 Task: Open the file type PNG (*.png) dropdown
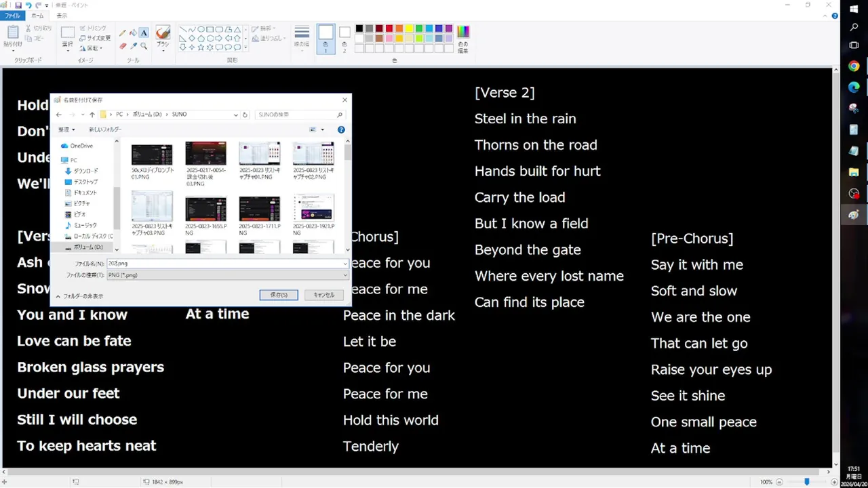pyautogui.click(x=228, y=275)
